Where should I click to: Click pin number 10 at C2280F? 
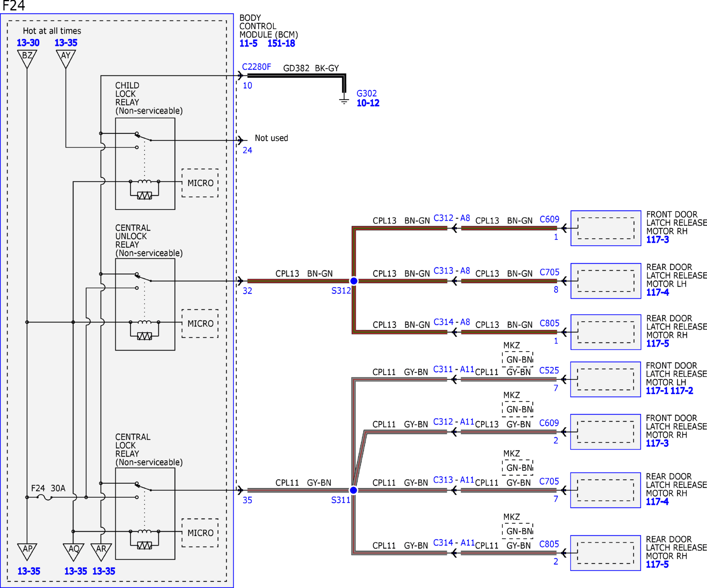[x=248, y=86]
